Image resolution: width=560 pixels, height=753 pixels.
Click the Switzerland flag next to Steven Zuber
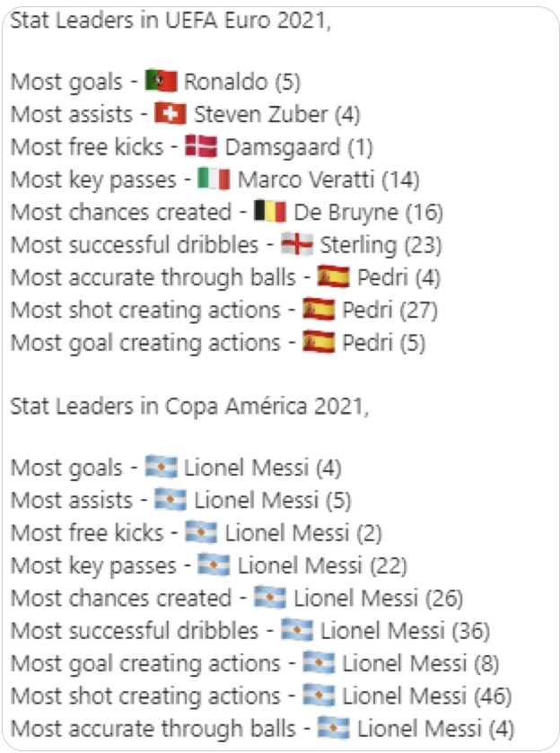tap(171, 114)
